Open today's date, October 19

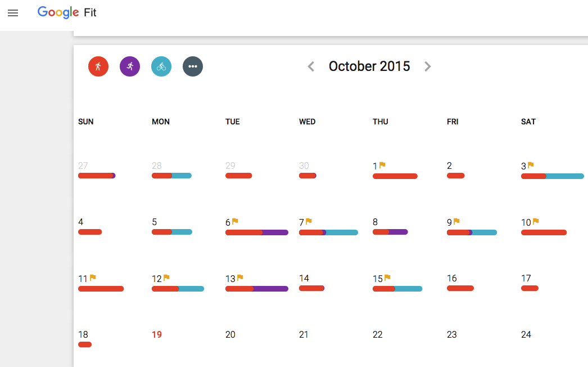pos(157,334)
